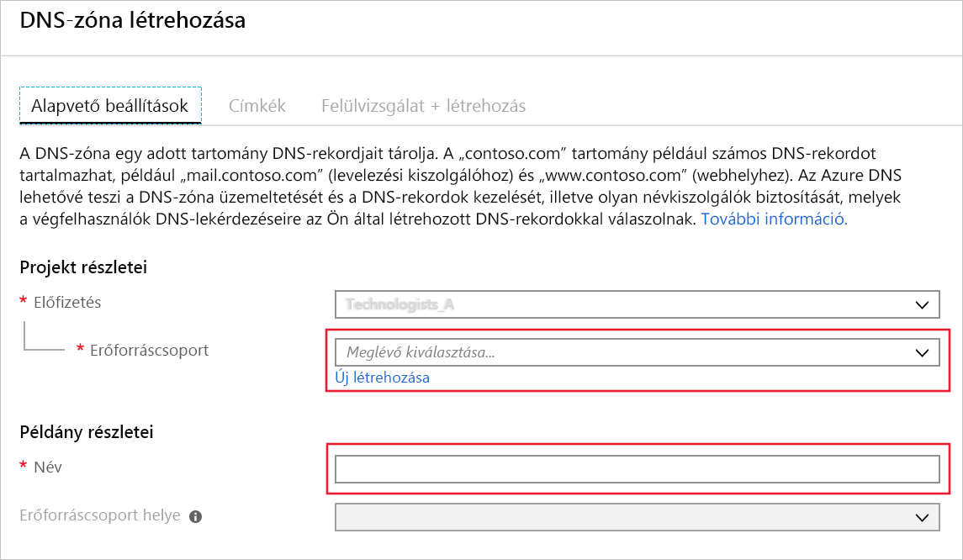The height and width of the screenshot is (560, 963).
Task: Open the Előfizetés dropdown showing Technologists_A
Action: click(638, 304)
